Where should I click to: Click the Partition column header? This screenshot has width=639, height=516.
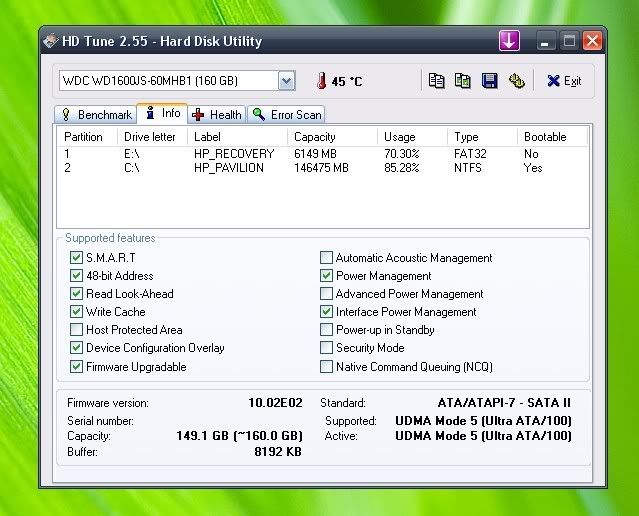[87, 137]
